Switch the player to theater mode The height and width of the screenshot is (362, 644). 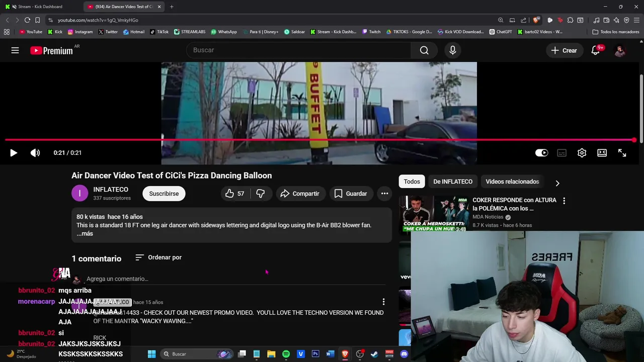click(602, 153)
